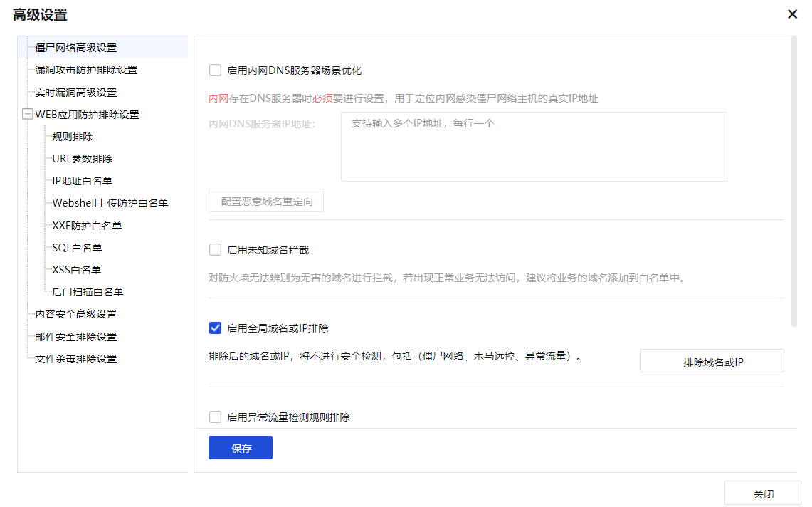The height and width of the screenshot is (507, 812).
Task: Click the settings panel vertical scrollbar
Action: [x=794, y=182]
